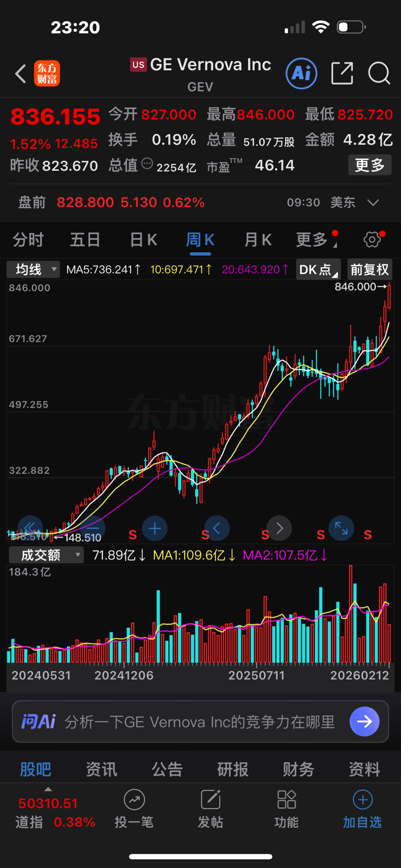
Task: Tap the 更多 quote details button
Action: 370,165
